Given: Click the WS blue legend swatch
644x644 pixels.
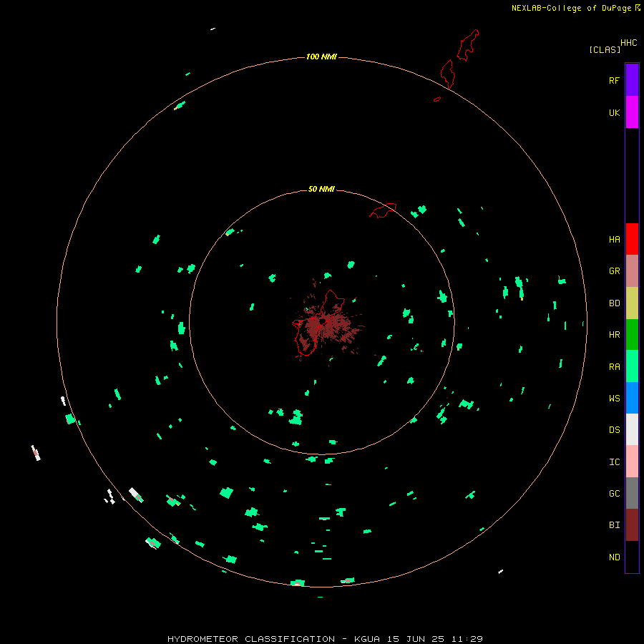Looking at the screenshot, I should click(632, 398).
